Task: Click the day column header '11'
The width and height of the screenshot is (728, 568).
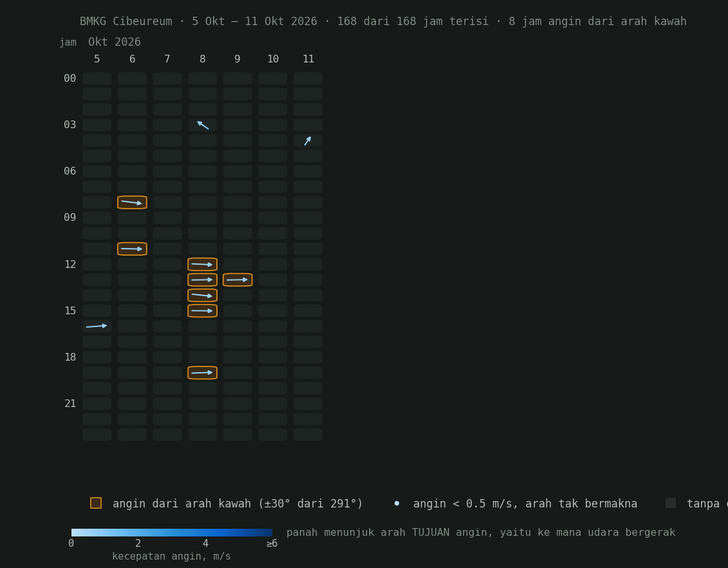Action: 308,59
